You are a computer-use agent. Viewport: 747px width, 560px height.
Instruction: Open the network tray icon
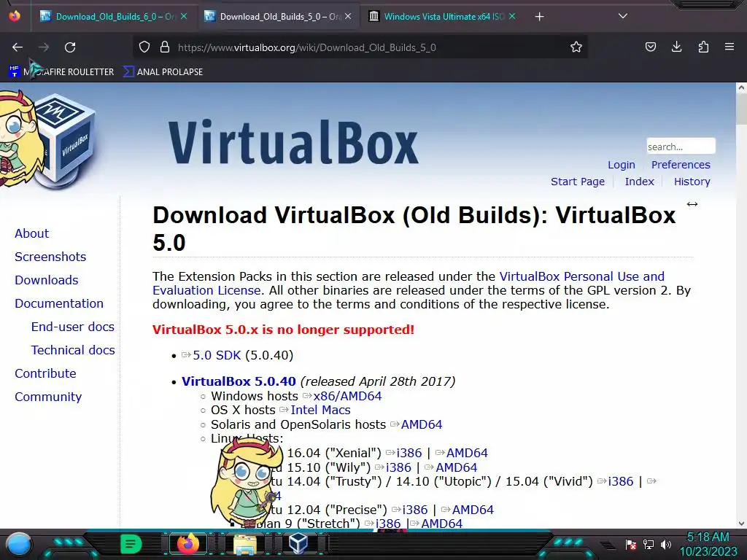coord(649,544)
